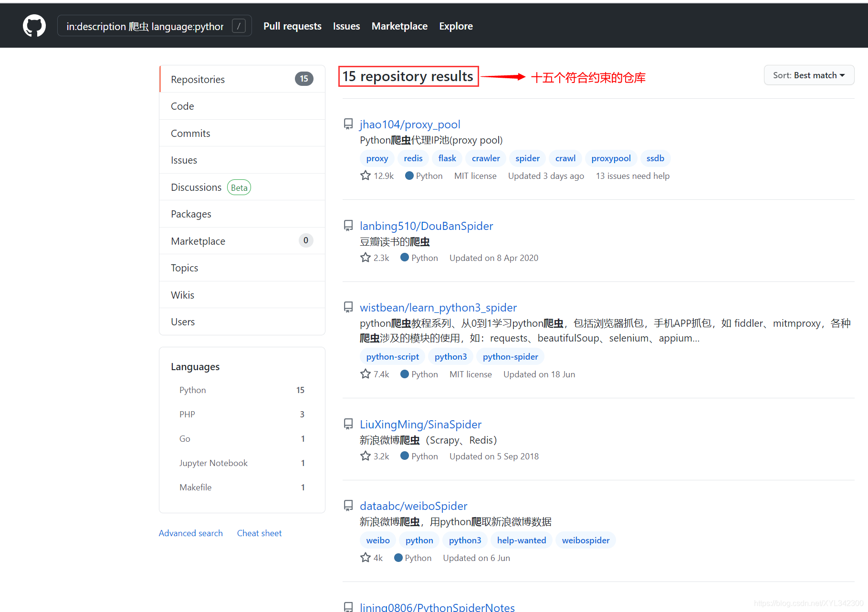Filter by Go language
Image resolution: width=868 pixels, height=612 pixels.
tap(241, 438)
